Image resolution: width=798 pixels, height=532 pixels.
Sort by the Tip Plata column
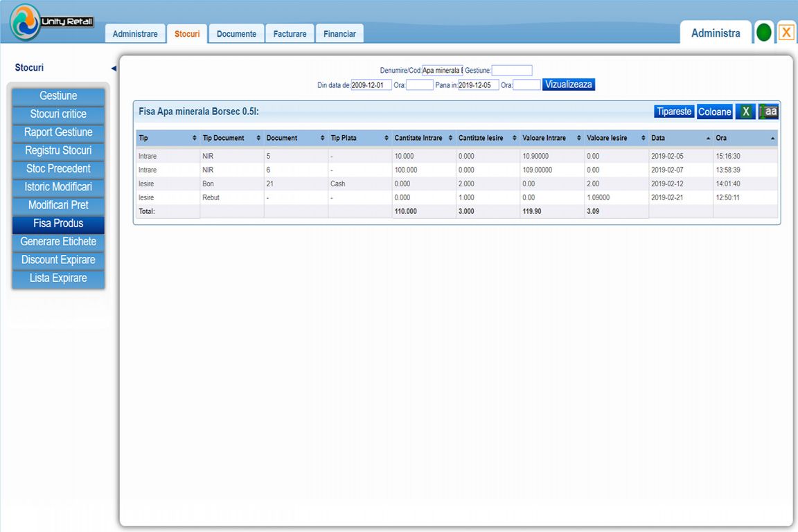(360, 138)
